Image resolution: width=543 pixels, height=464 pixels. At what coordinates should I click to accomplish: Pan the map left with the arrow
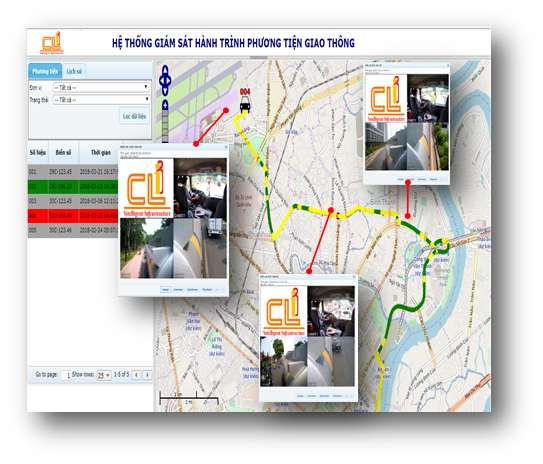[161, 81]
